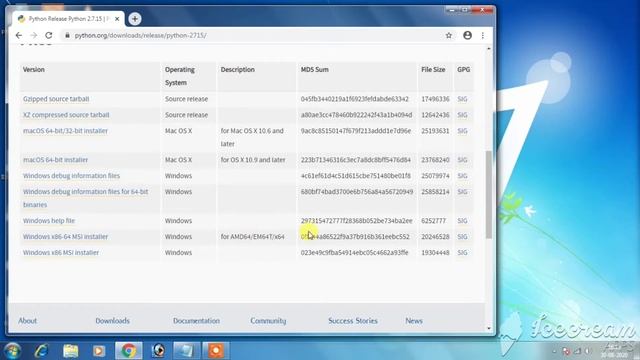Open SIG for the 25858214 file size row
This screenshot has height=360, width=640.
pyautogui.click(x=462, y=191)
